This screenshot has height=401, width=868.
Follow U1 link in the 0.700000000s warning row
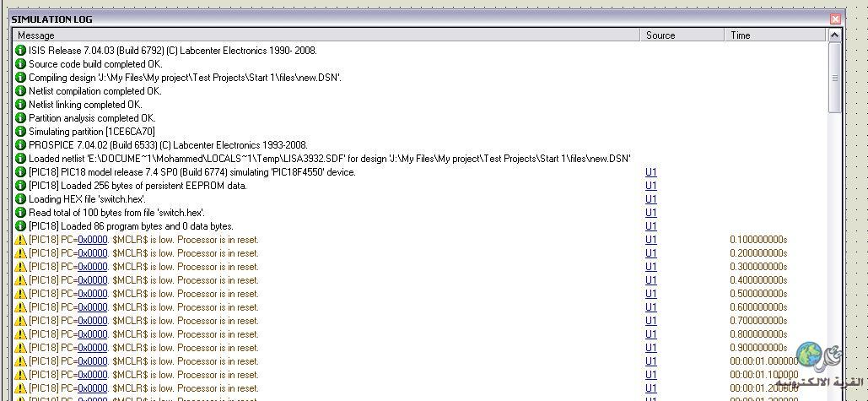coord(651,321)
